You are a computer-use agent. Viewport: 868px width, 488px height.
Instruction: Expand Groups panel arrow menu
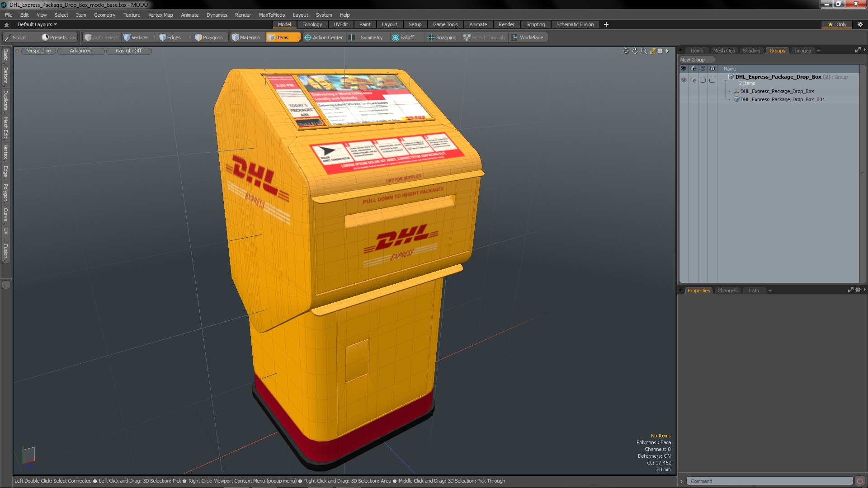point(864,50)
